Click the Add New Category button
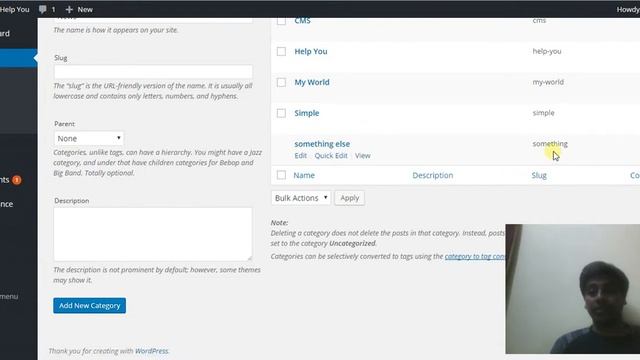The width and height of the screenshot is (640, 360). click(89, 305)
